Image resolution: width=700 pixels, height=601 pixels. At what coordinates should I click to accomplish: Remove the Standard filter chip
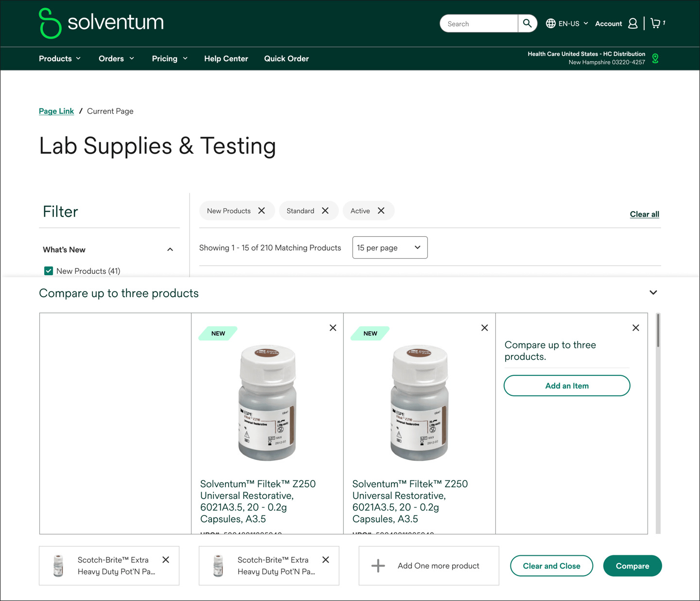(325, 211)
